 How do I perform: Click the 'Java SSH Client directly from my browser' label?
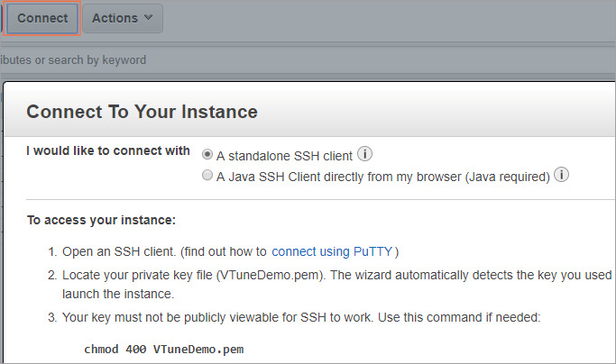[339, 177]
